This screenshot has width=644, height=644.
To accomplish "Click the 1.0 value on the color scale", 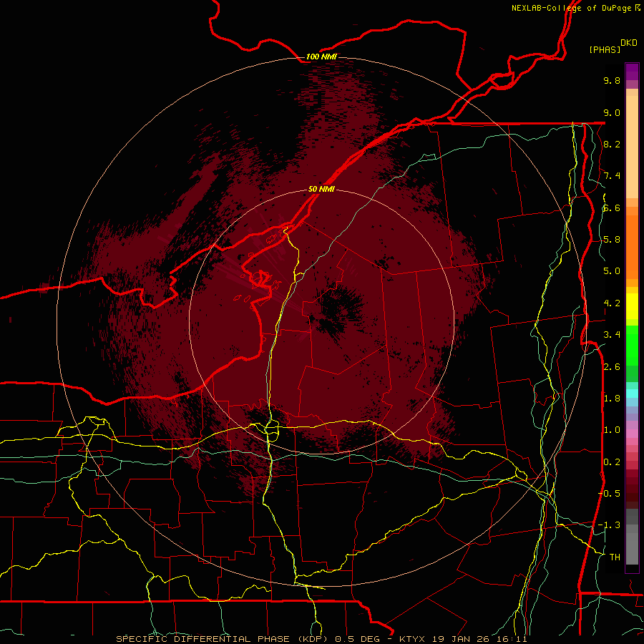I will (612, 430).
